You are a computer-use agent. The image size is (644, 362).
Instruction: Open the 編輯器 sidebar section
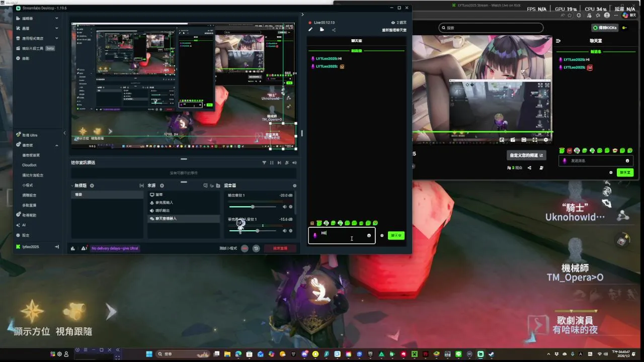point(28,19)
